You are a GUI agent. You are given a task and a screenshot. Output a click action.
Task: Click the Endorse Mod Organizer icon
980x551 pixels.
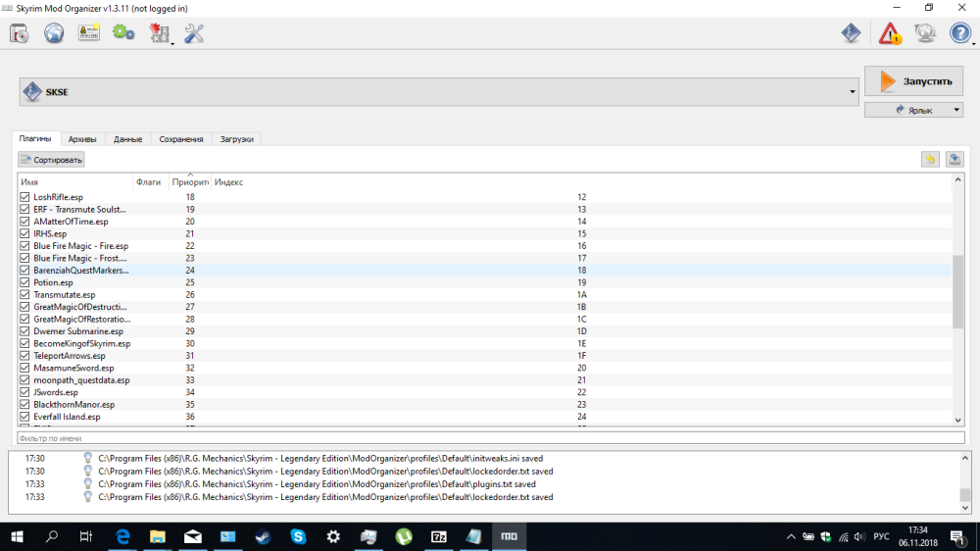(x=851, y=33)
